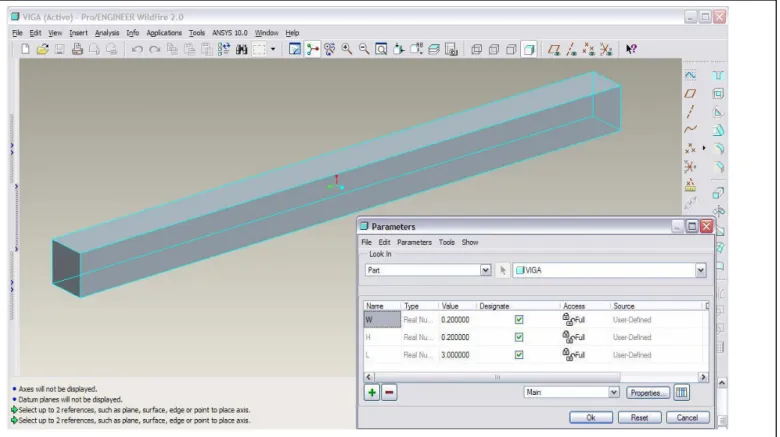Screen dimensions: 780x437
Task: Open the Find tool binoculars icon
Action: (242, 49)
